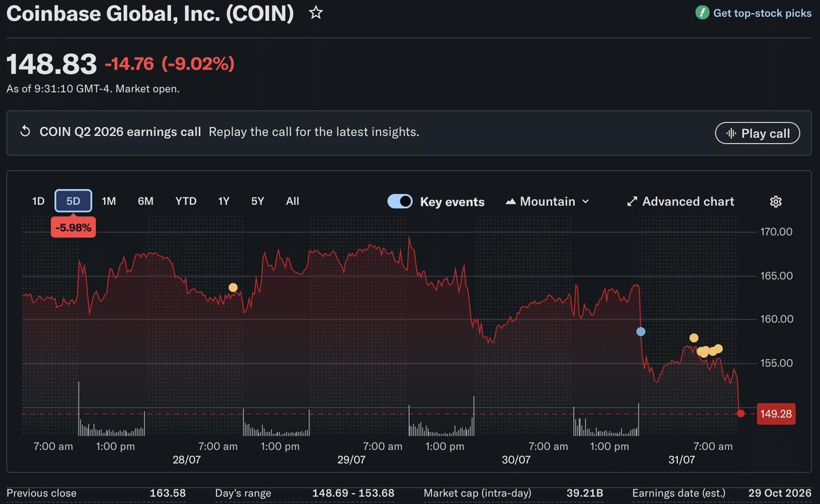Click the 165.00 y-axis label
Screen dimensions: 820x504
776,276
